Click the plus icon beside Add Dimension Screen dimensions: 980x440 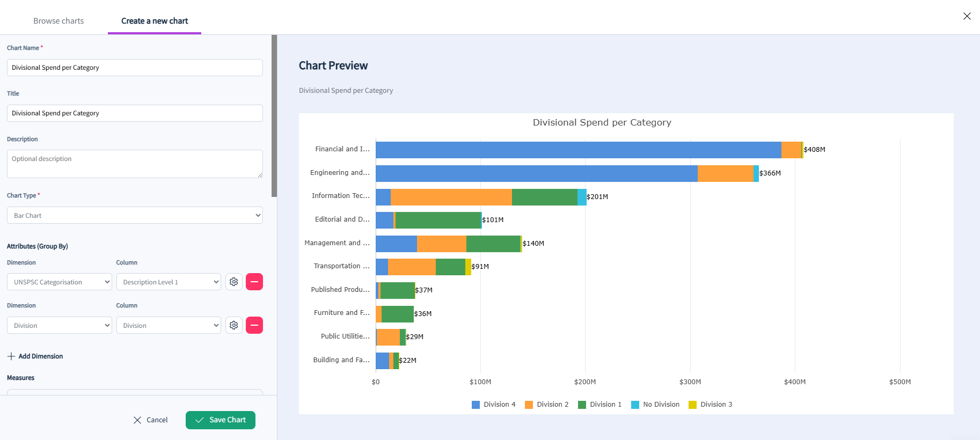[11, 356]
